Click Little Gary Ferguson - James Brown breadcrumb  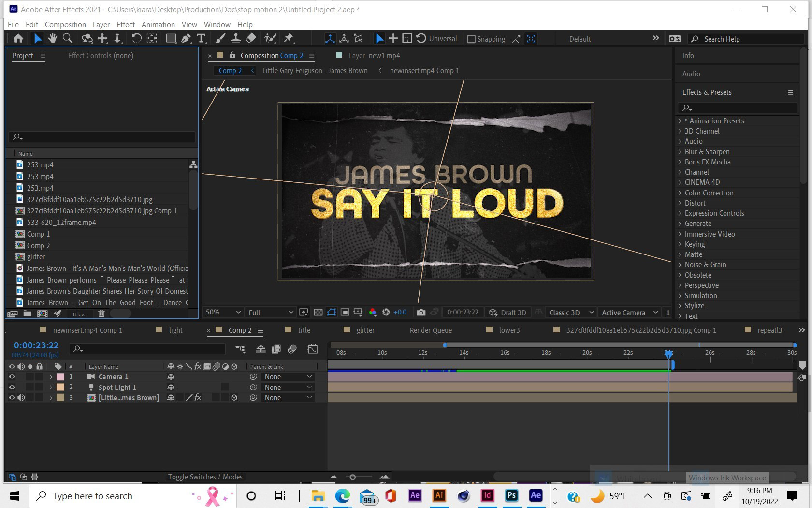[315, 71]
